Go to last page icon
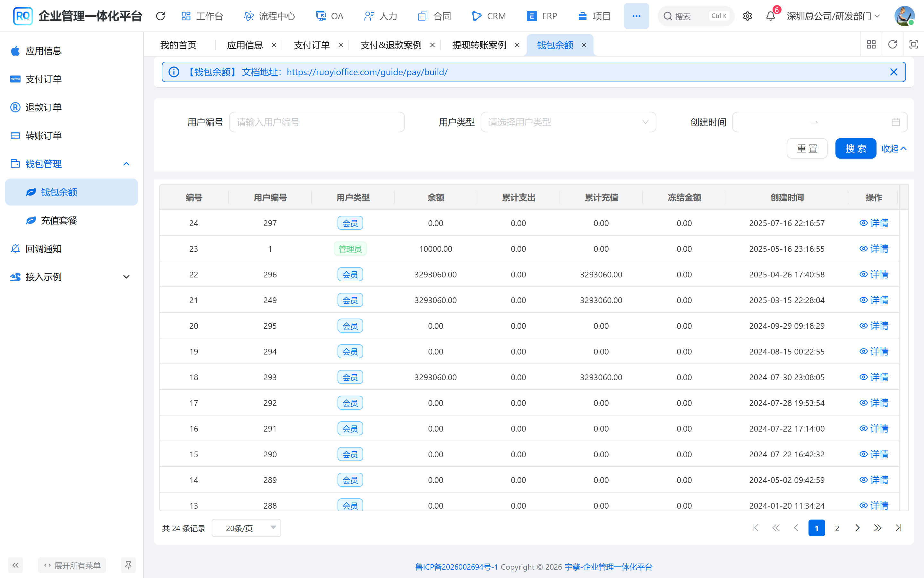 [x=898, y=528]
